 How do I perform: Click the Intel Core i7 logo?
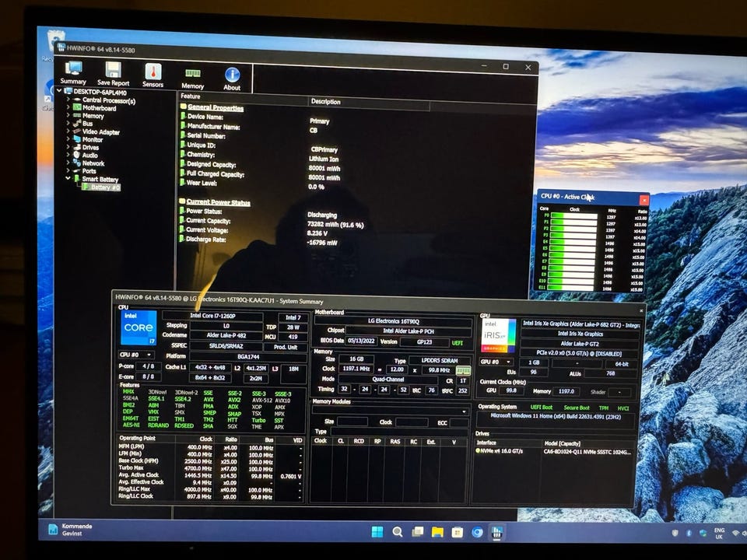coord(139,327)
